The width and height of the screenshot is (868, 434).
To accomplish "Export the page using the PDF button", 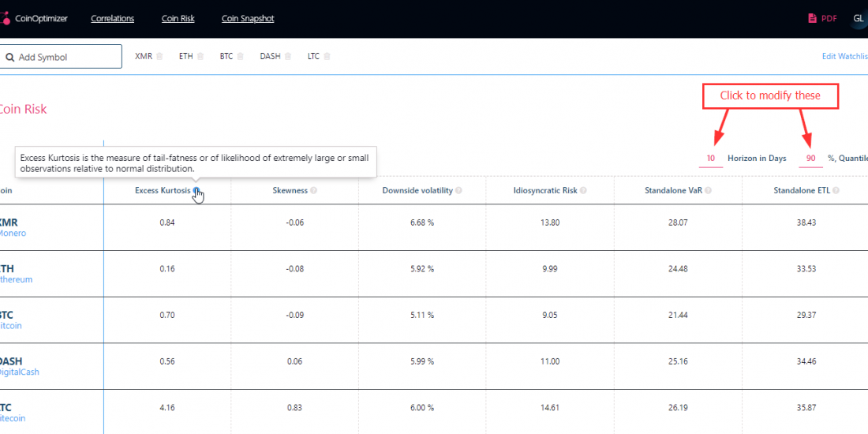I will coord(822,19).
